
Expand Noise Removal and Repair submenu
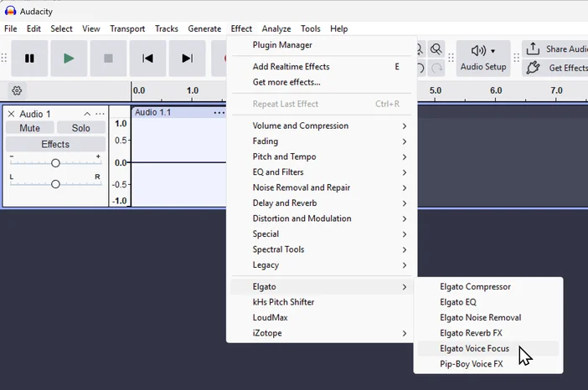point(322,187)
